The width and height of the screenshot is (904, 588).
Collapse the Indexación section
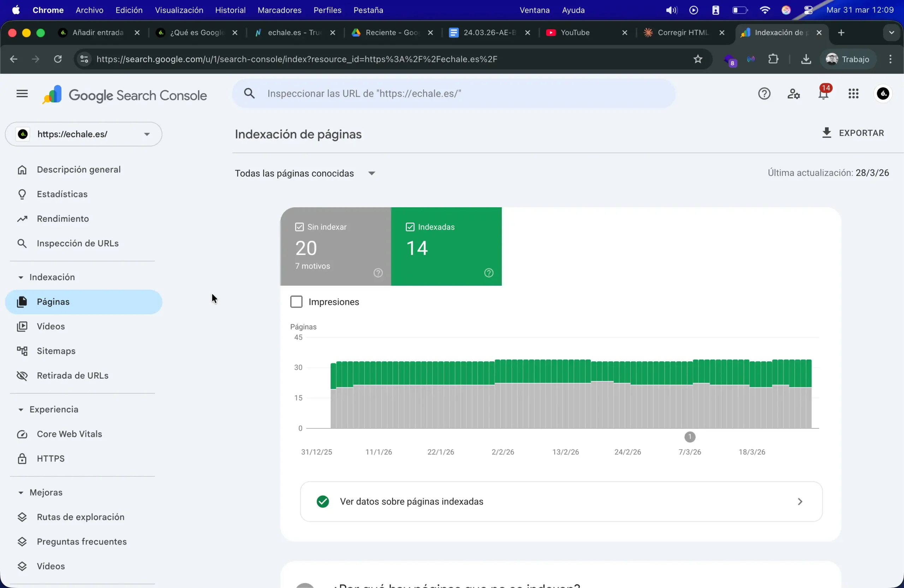click(x=21, y=277)
